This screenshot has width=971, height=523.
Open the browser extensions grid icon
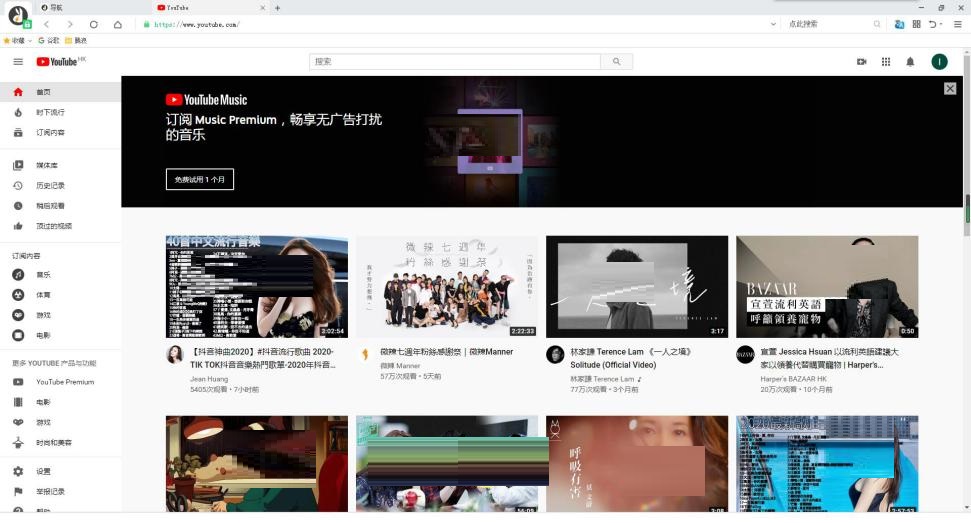point(917,24)
